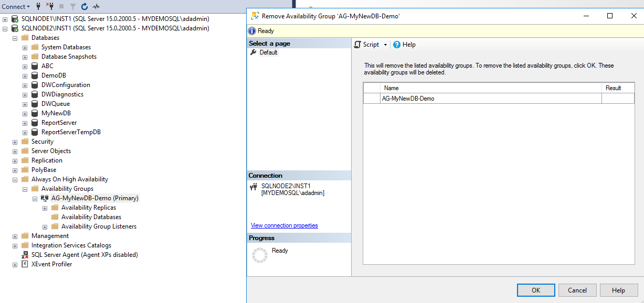Click the ABC database cylinder icon
The height and width of the screenshot is (303, 644).
tap(35, 66)
